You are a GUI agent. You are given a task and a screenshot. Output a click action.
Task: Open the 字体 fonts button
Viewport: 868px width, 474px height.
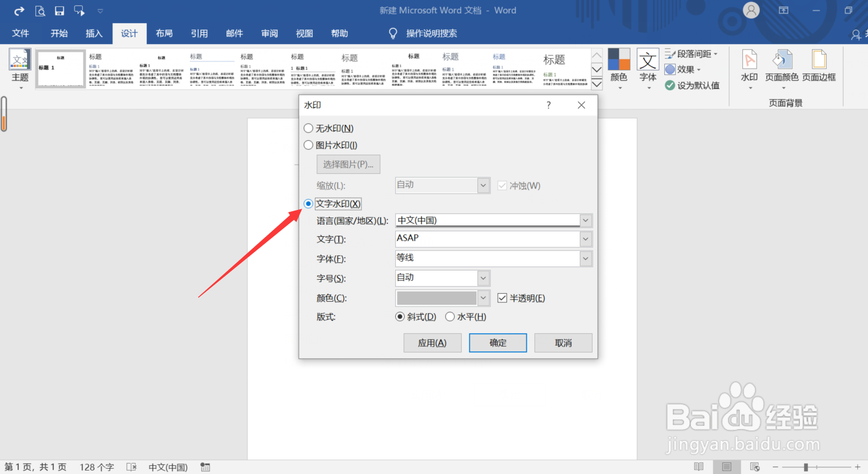point(648,69)
